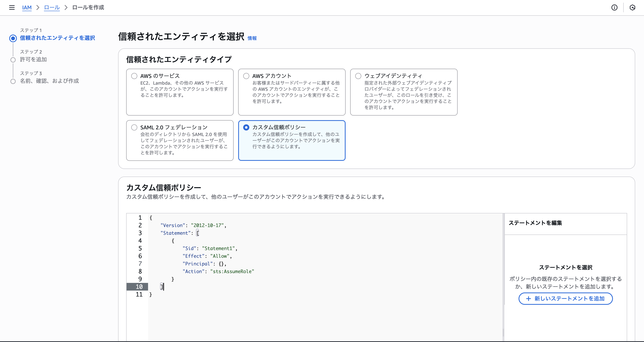Click line number 10 in the editor gutter
Screen dimensions: 644x342
pos(139,287)
